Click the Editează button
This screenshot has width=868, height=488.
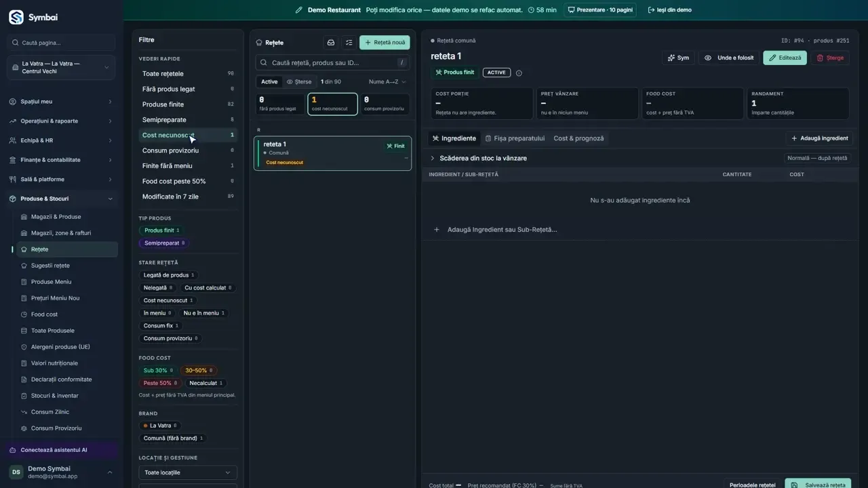(785, 58)
